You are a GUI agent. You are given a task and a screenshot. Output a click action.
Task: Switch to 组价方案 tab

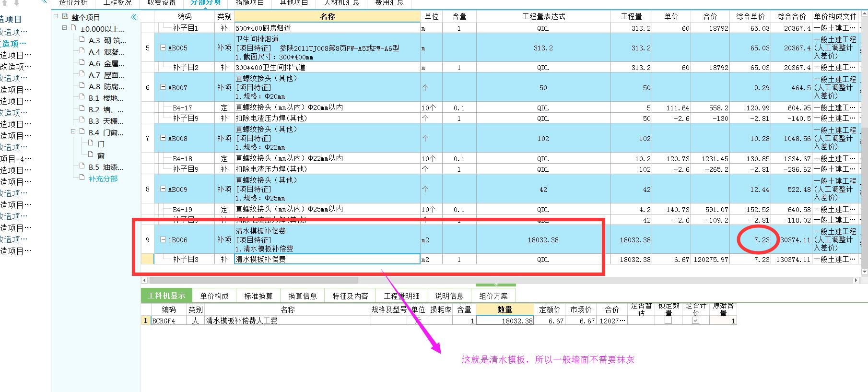point(493,296)
